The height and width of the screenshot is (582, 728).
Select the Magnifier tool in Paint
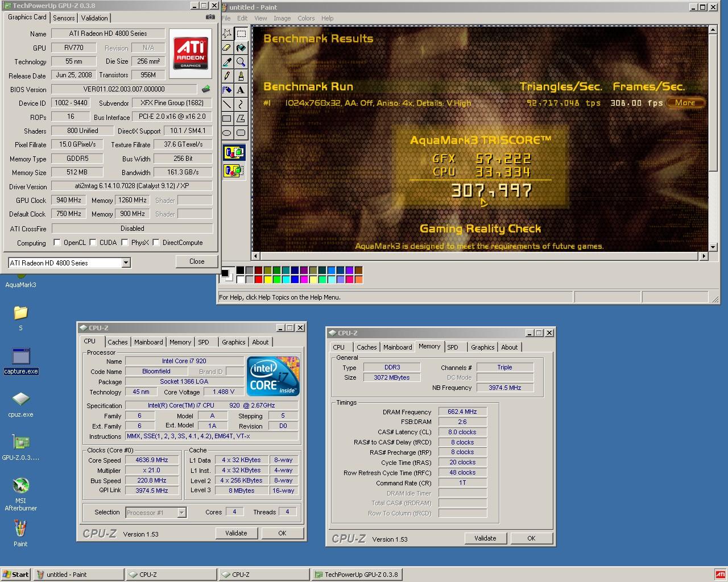(241, 62)
